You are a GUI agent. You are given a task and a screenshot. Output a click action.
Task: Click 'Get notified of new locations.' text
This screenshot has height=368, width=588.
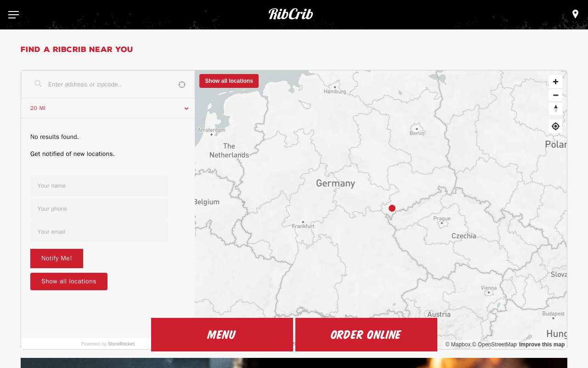(73, 154)
